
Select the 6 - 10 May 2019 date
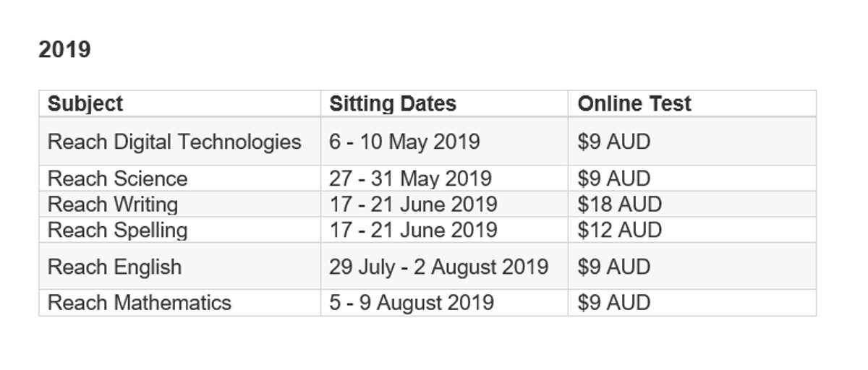tap(404, 141)
